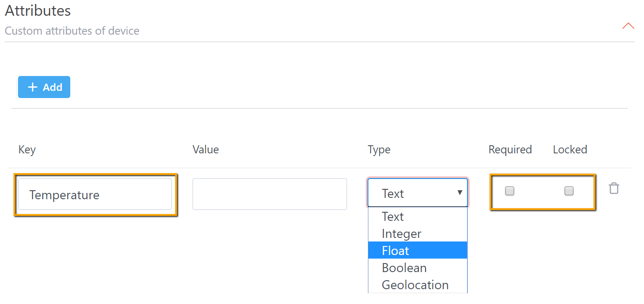The height and width of the screenshot is (304, 644).
Task: Collapse the Attributes section chevron
Action: (x=628, y=26)
